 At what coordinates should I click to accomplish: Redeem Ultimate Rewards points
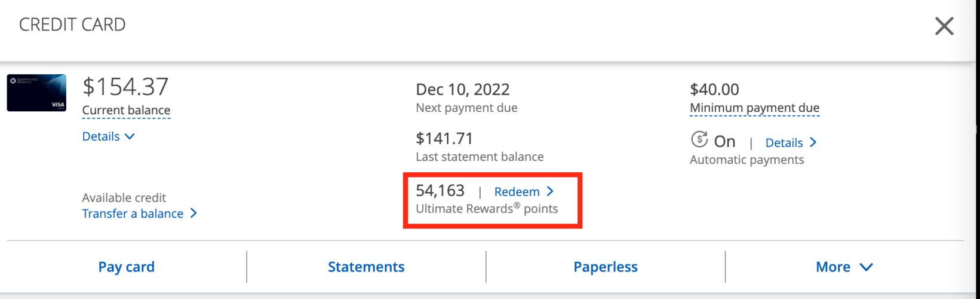coord(517,191)
